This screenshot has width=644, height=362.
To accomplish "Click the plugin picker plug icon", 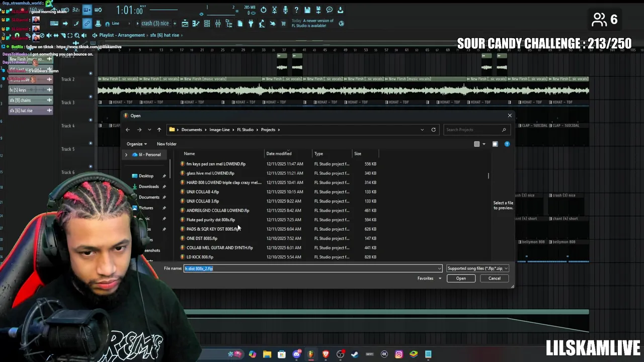I will [x=251, y=24].
